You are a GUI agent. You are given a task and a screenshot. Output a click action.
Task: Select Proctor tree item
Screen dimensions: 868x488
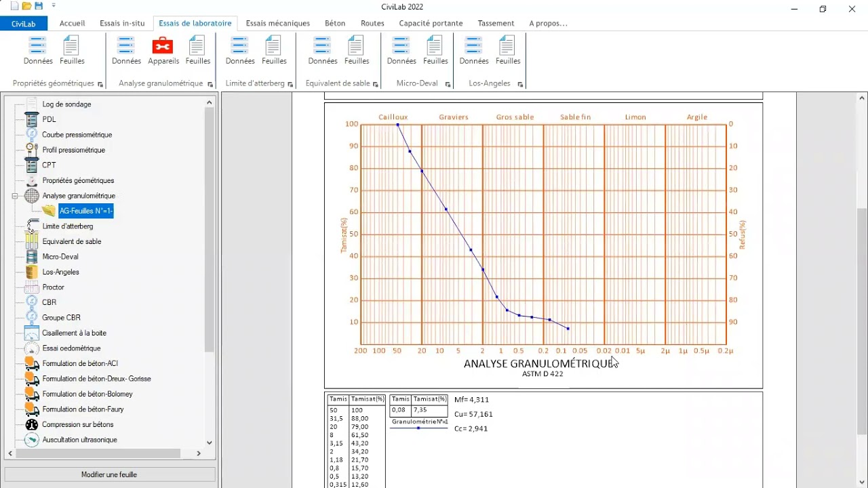pos(53,287)
